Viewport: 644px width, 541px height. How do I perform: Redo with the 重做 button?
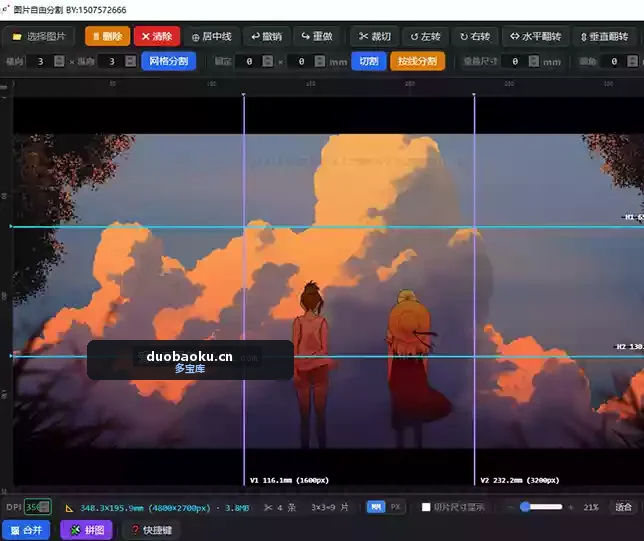tap(317, 37)
